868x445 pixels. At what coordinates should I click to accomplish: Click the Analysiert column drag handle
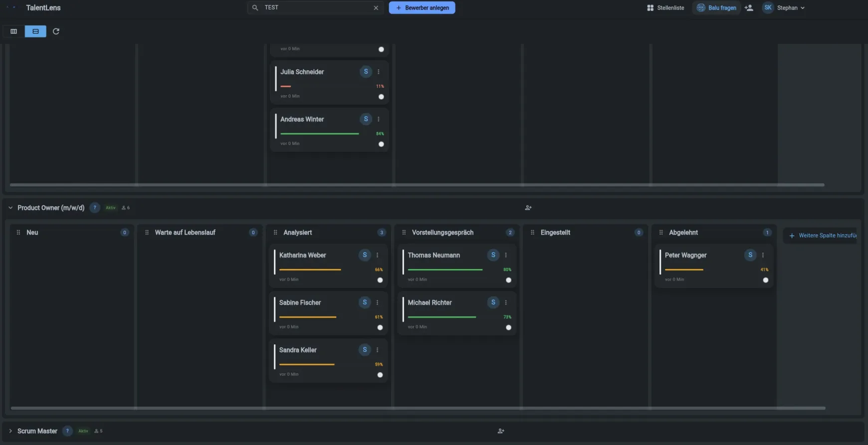click(x=275, y=233)
